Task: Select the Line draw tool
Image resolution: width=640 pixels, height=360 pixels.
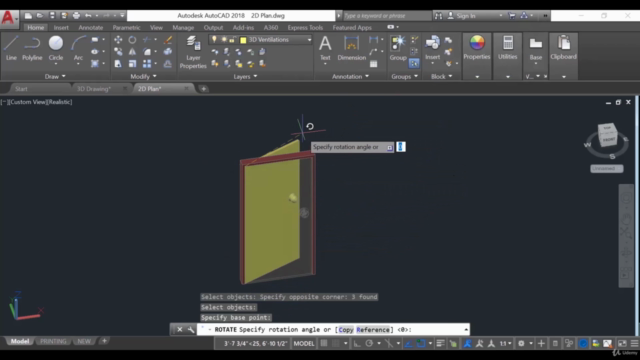Action: pyautogui.click(x=11, y=48)
